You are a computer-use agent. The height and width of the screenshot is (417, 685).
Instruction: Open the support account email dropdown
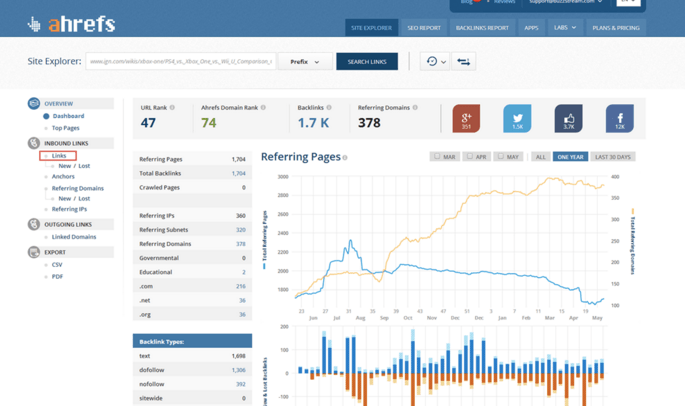tap(565, 2)
